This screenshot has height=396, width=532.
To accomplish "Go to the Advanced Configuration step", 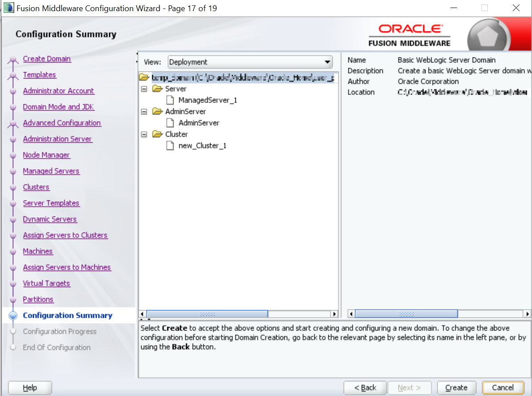I will click(x=62, y=123).
